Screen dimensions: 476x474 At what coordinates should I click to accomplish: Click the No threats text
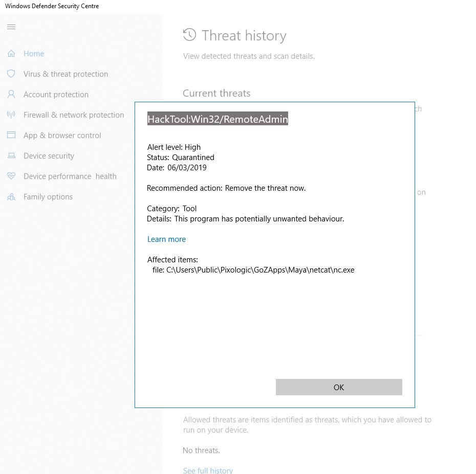201,450
